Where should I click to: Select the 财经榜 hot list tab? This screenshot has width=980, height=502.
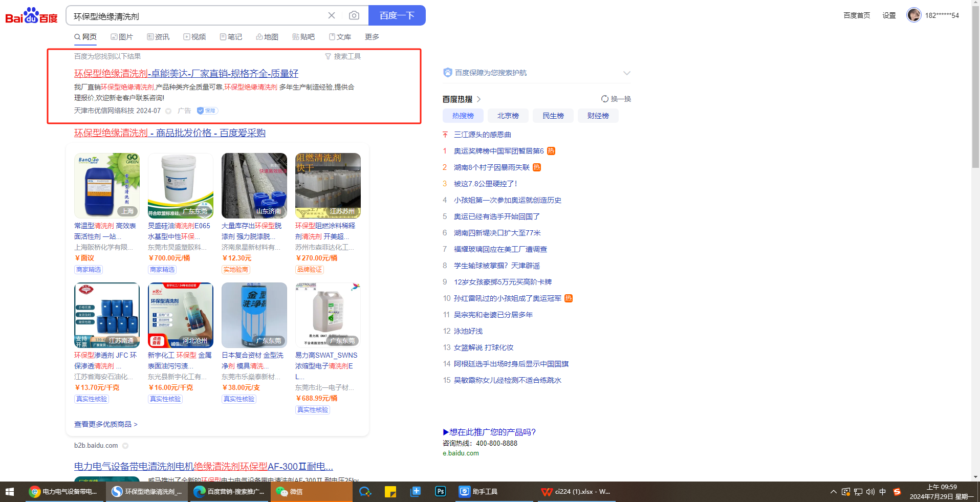click(598, 116)
